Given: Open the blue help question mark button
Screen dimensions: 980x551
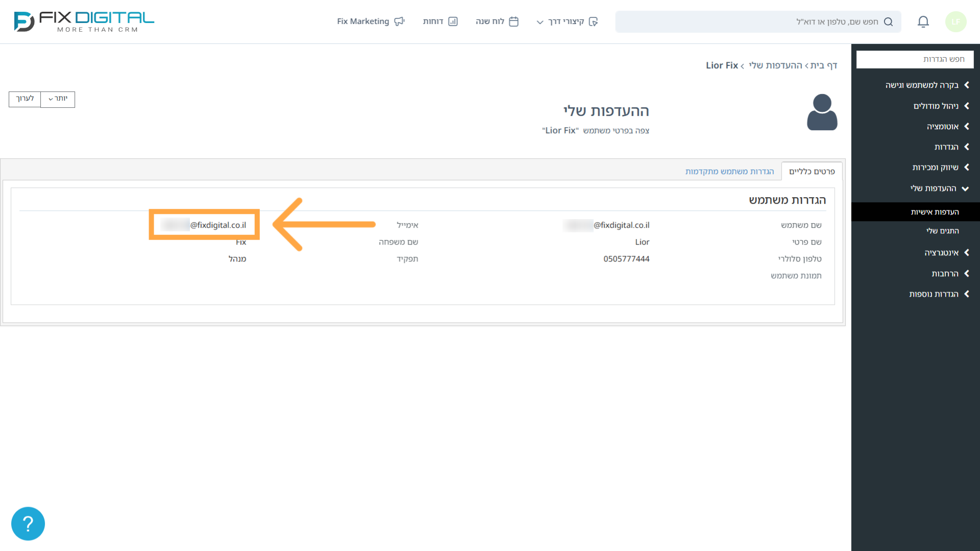Looking at the screenshot, I should [x=28, y=523].
